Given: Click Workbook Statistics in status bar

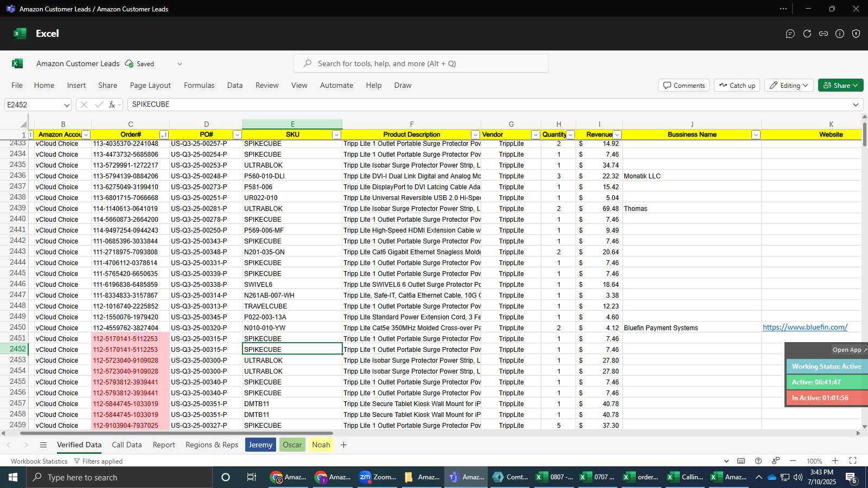Looking at the screenshot, I should 39,461.
